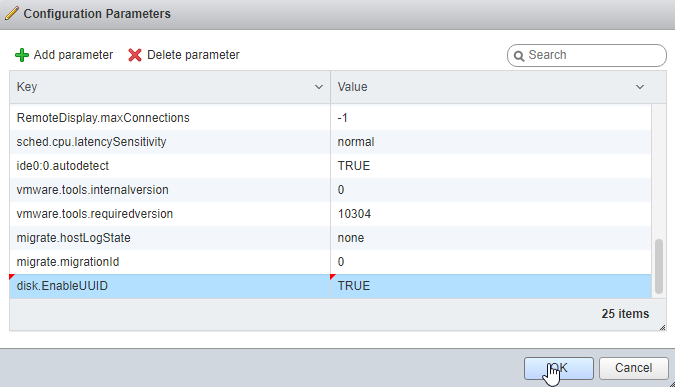Viewport: 675px width, 387px height.
Task: Click the Delete parameter label
Action: click(x=193, y=55)
